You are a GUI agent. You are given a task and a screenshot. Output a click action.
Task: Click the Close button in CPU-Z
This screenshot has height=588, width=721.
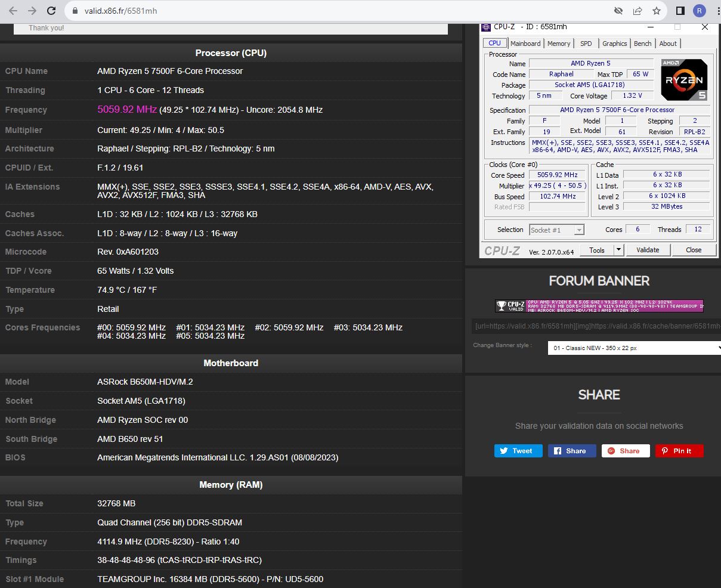click(694, 250)
